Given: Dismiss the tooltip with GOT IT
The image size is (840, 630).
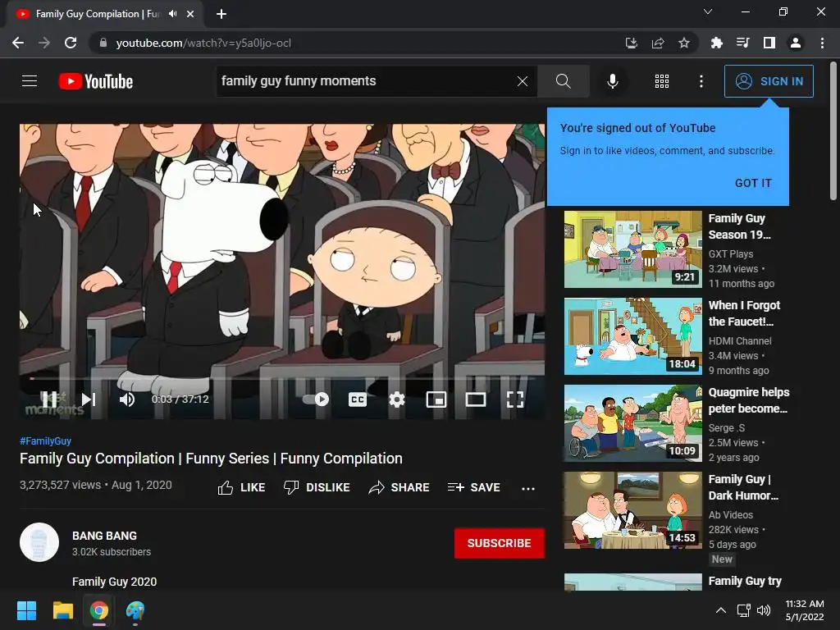Looking at the screenshot, I should (x=753, y=183).
